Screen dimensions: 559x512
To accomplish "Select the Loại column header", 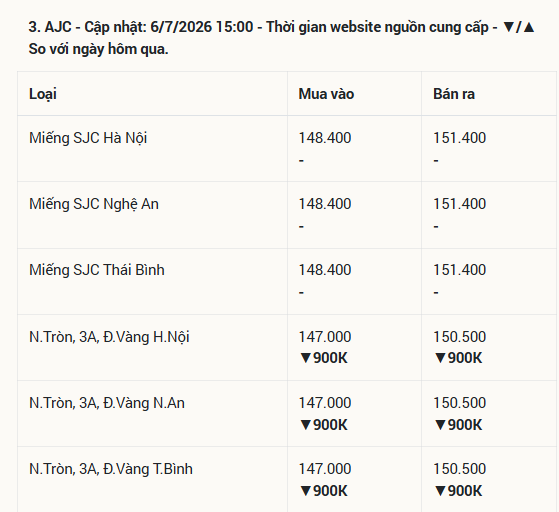I will 43,94.
